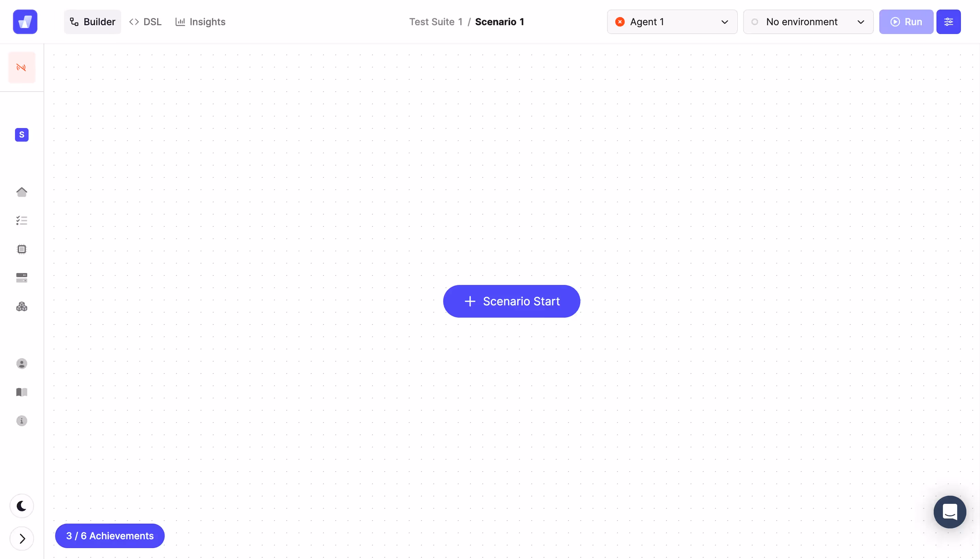The image size is (980, 559).
Task: Open the Agent 1 dropdown
Action: pos(672,22)
